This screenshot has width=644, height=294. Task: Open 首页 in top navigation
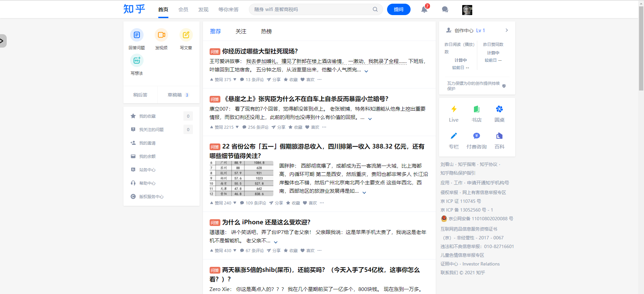pyautogui.click(x=163, y=9)
